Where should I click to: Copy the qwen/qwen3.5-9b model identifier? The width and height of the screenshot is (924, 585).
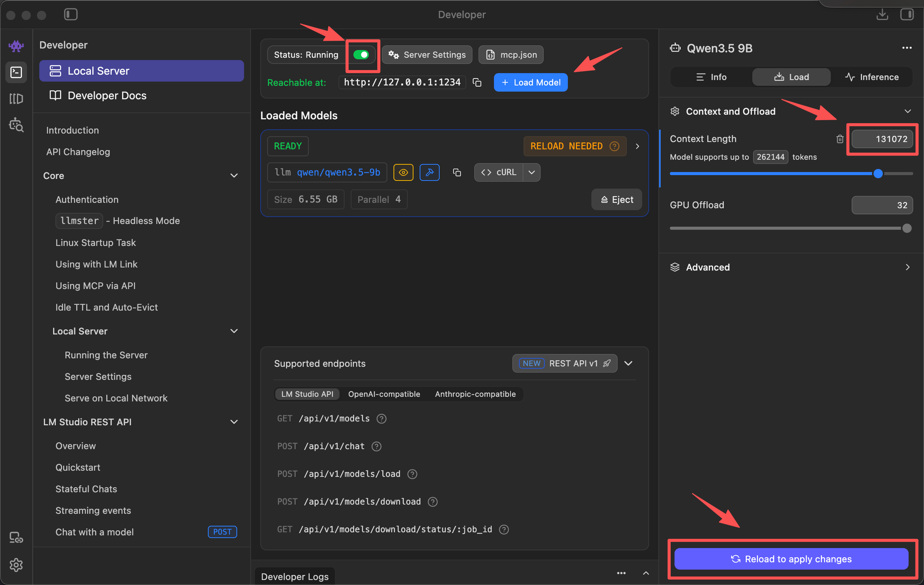(457, 172)
